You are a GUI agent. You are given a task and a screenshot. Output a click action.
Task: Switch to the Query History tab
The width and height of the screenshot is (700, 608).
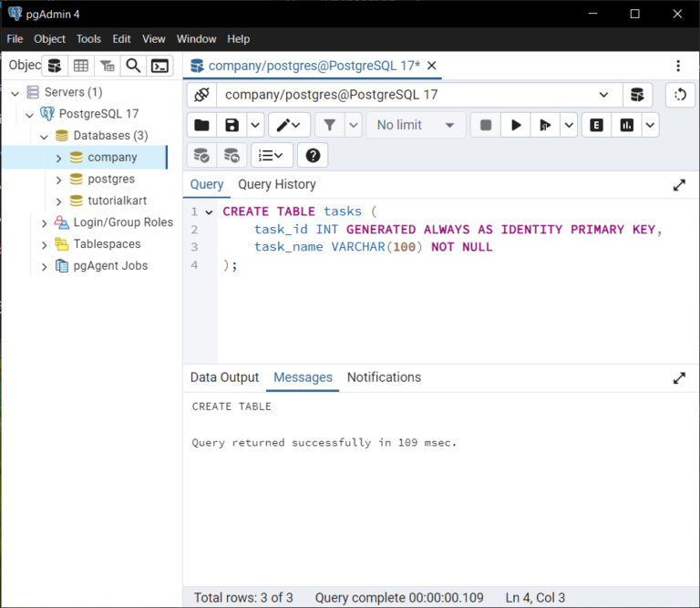click(x=276, y=184)
